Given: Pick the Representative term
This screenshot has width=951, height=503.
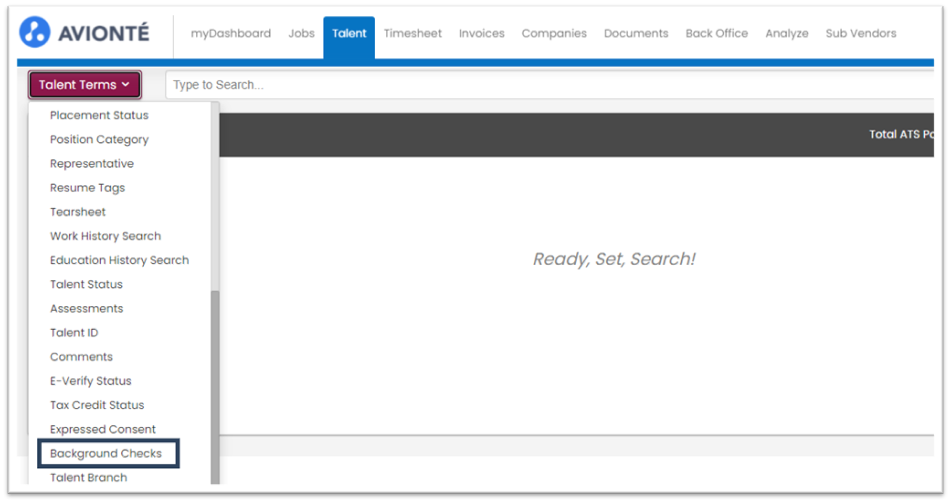Looking at the screenshot, I should [92, 164].
